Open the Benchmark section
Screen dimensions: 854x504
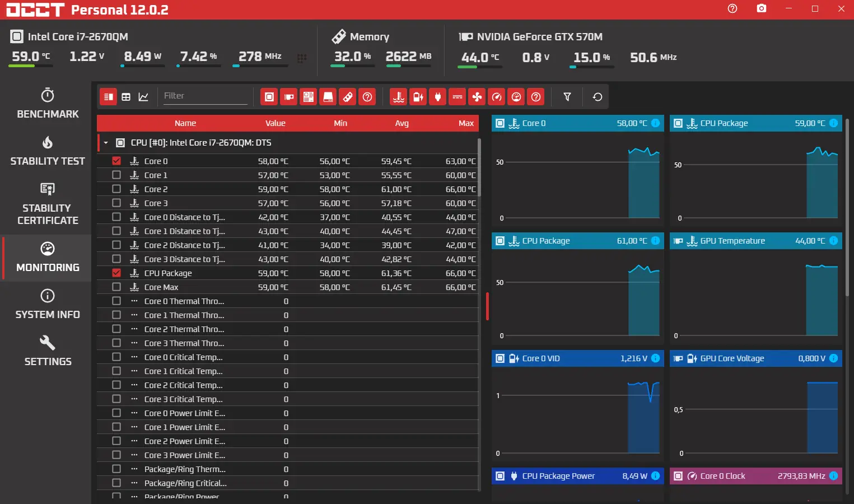48,104
